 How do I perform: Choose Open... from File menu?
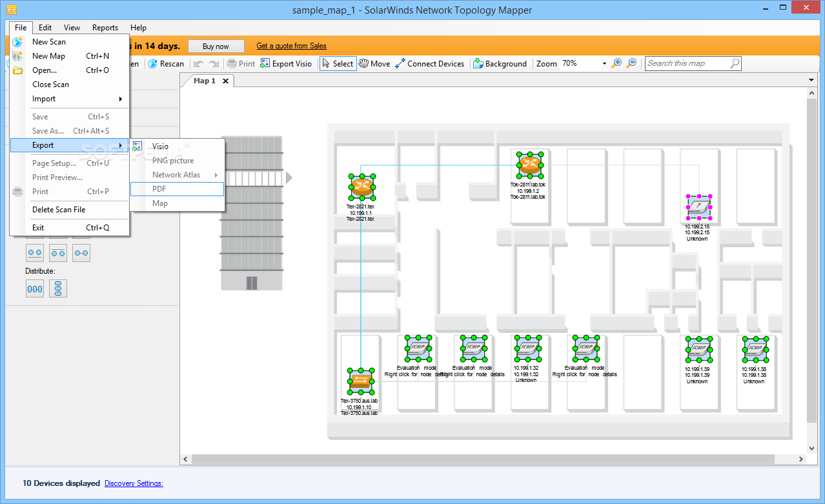click(70, 70)
